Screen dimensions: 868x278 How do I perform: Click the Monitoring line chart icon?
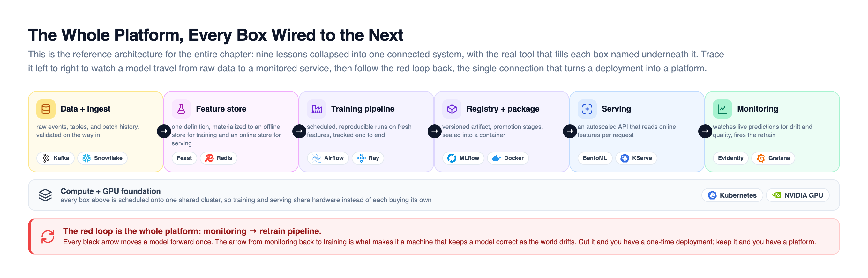click(x=722, y=109)
